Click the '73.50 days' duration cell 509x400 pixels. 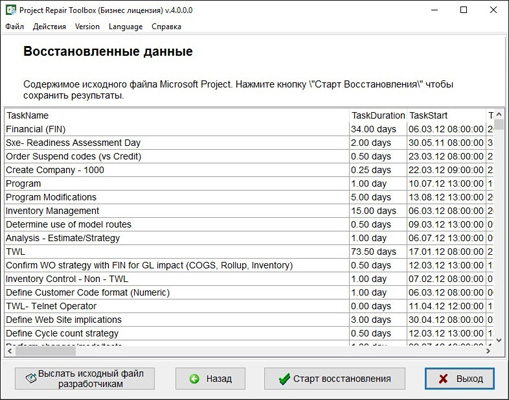pyautogui.click(x=378, y=252)
